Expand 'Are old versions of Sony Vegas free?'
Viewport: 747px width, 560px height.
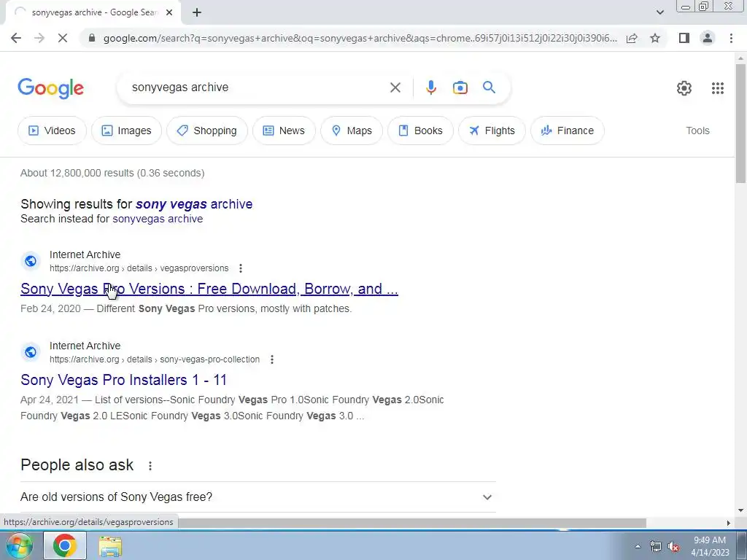[258, 497]
